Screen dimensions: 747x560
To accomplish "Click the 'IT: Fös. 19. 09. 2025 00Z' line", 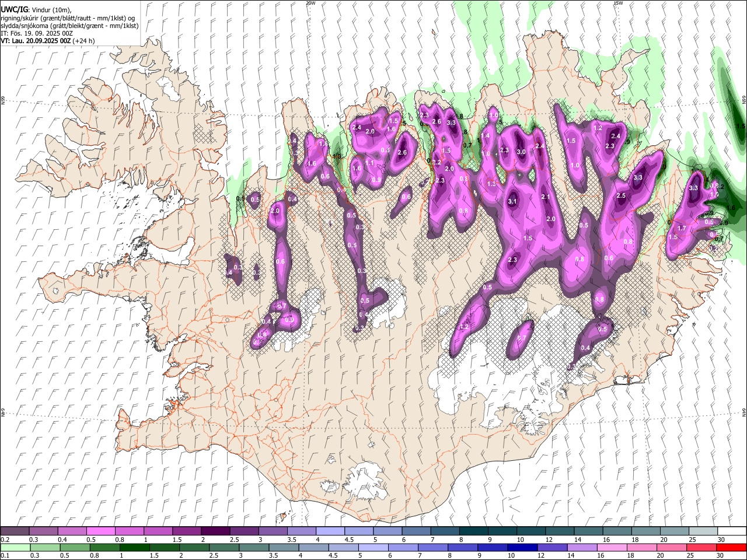I will pyautogui.click(x=37, y=33).
